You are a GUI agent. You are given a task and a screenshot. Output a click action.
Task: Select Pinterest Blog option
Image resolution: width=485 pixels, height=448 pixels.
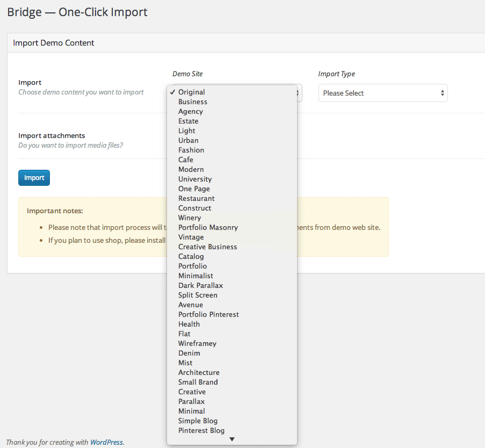pos(231,430)
